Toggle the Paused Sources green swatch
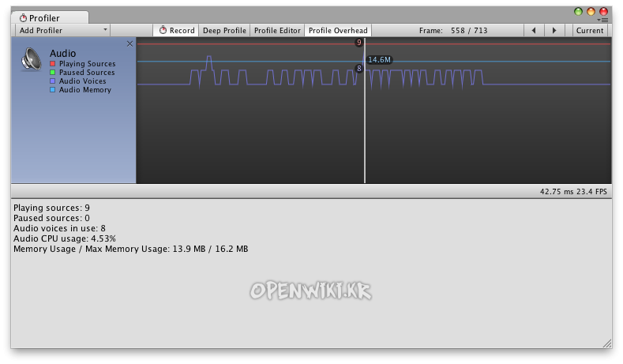Screen dimensions: 623x364 [x=52, y=73]
